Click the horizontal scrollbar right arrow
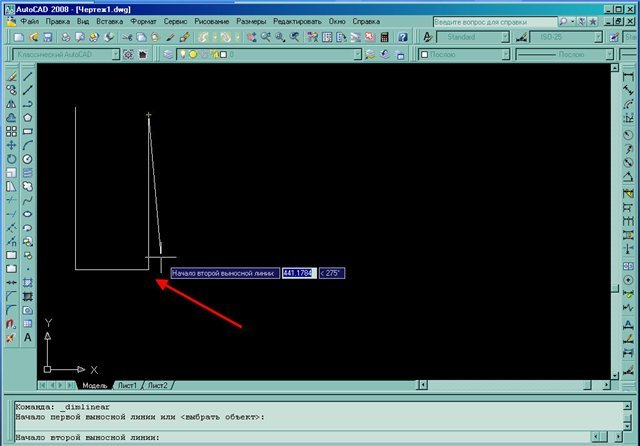 tap(606, 385)
